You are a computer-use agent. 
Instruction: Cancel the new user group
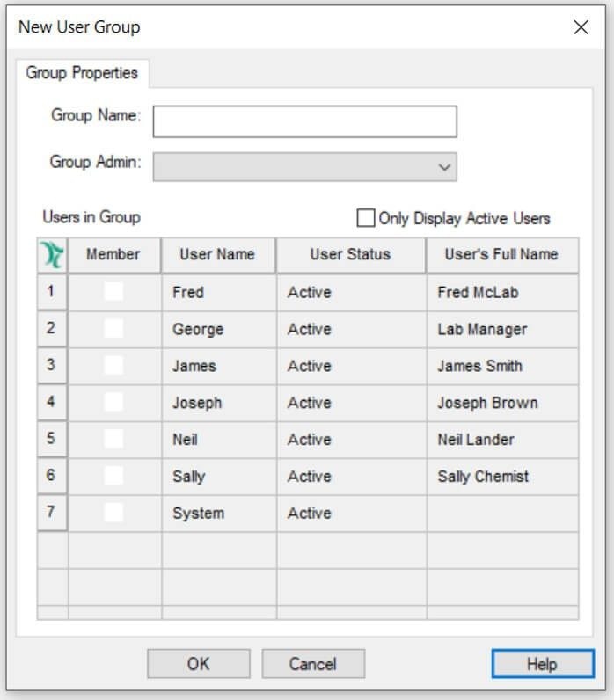(x=313, y=664)
